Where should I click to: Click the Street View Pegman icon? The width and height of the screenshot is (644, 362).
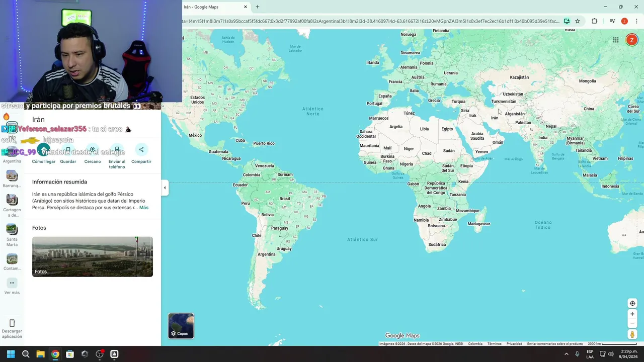[x=632, y=334]
